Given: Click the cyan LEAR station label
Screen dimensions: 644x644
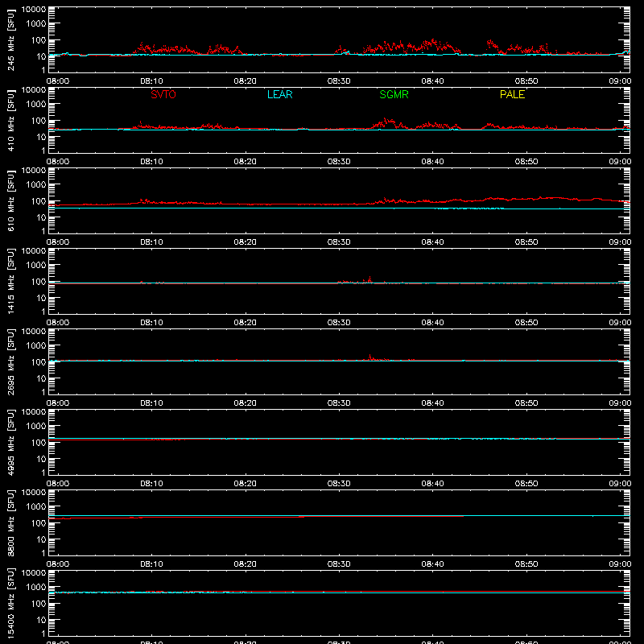Looking at the screenshot, I should pyautogui.click(x=279, y=94).
